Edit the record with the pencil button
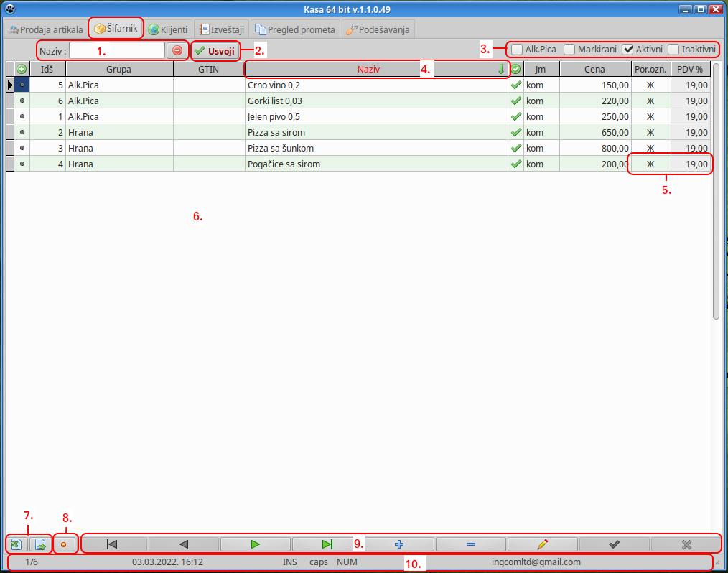This screenshot has width=728, height=573. coord(543,544)
